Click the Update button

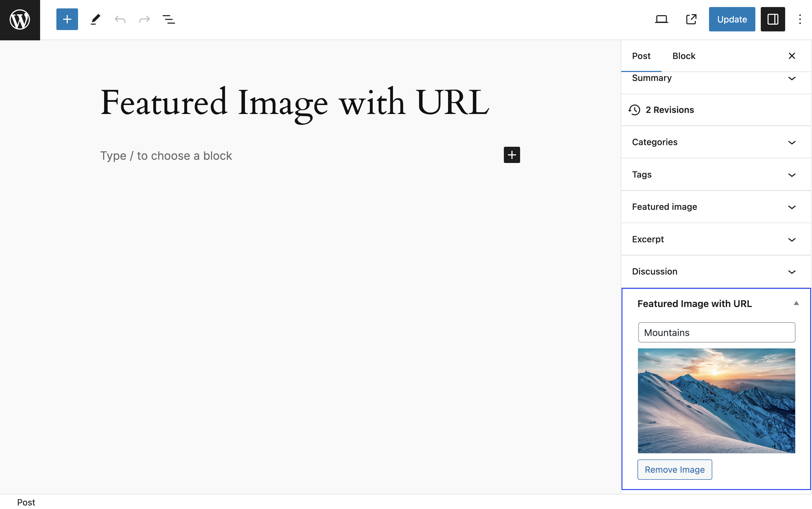pyautogui.click(x=732, y=19)
